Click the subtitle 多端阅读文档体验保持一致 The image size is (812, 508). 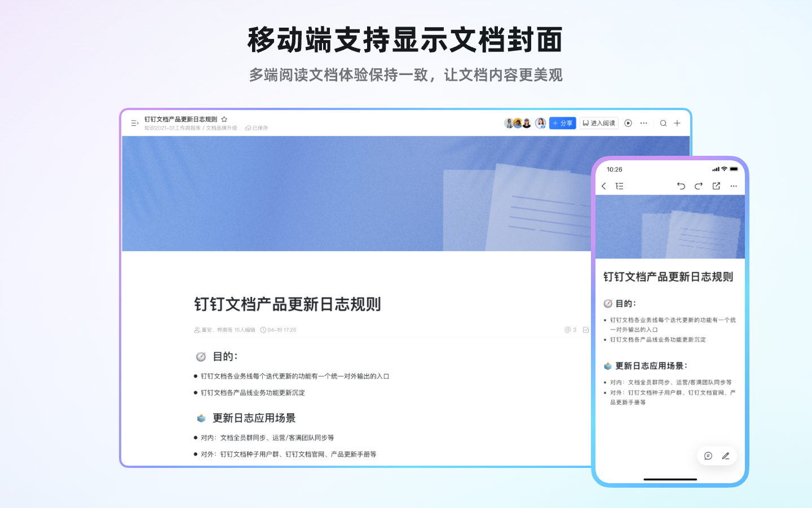(339, 75)
